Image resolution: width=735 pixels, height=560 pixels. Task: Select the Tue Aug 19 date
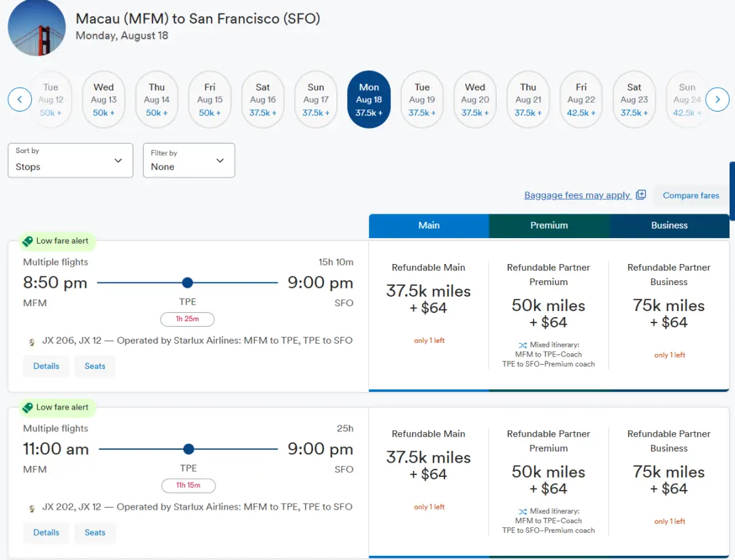pos(422,99)
